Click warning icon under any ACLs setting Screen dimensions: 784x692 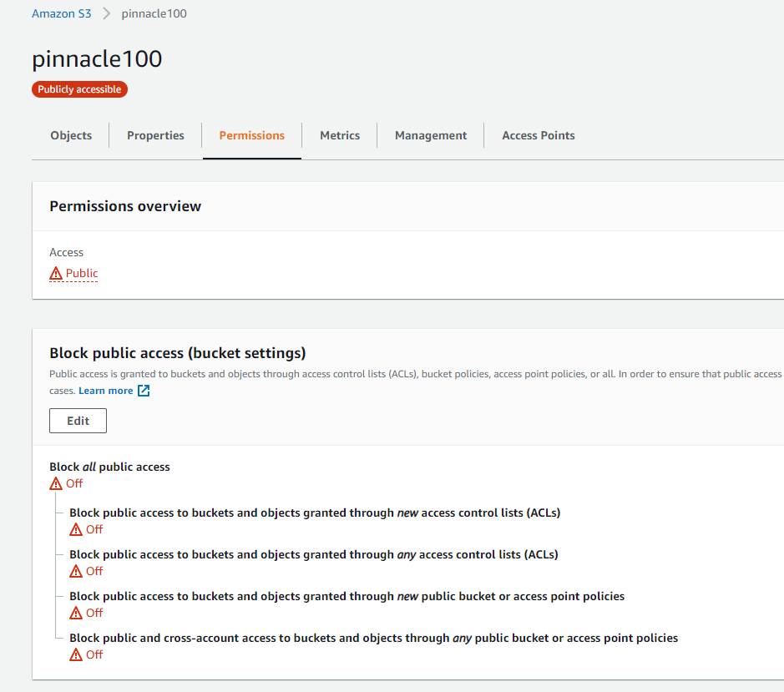pyautogui.click(x=76, y=571)
